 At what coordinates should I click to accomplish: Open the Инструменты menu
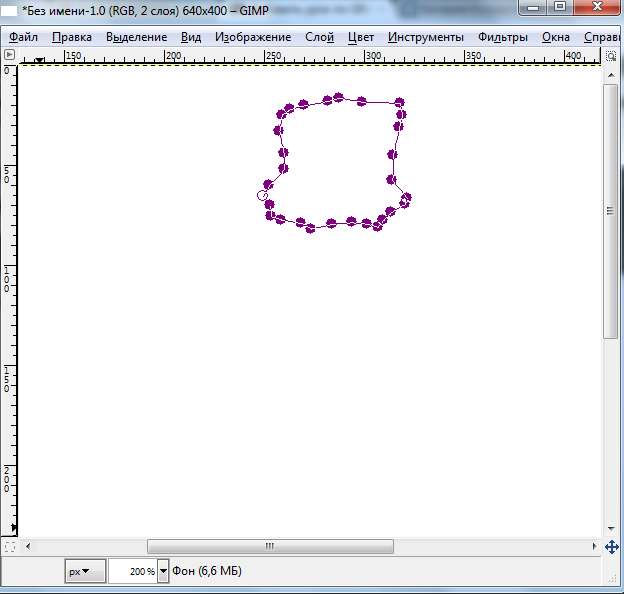tap(426, 37)
